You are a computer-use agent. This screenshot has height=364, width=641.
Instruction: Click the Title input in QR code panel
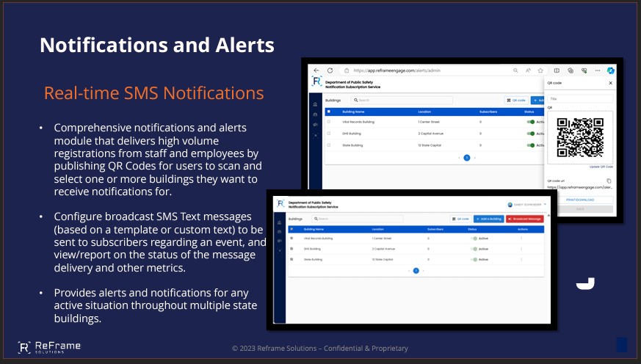(580, 99)
